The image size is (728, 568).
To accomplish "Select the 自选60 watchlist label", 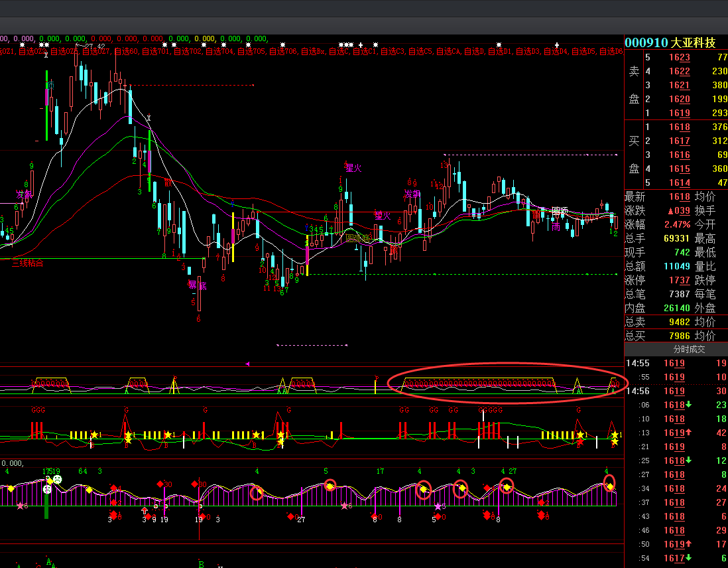I will [x=126, y=51].
